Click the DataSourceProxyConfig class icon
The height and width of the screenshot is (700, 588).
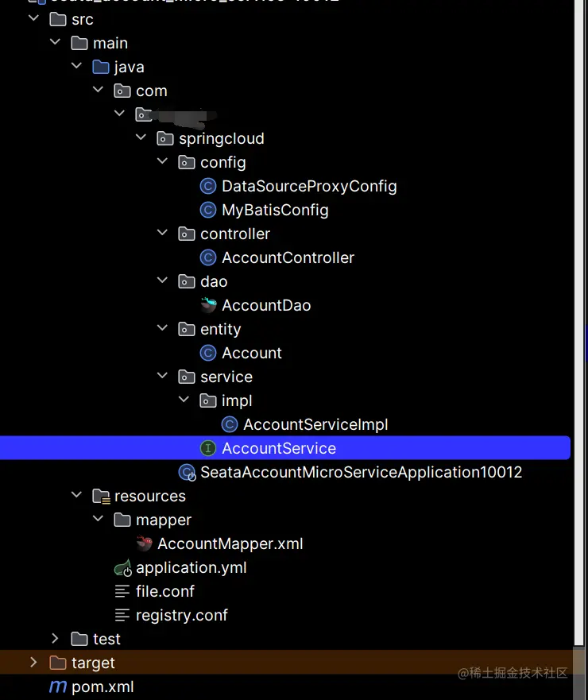coord(208,186)
